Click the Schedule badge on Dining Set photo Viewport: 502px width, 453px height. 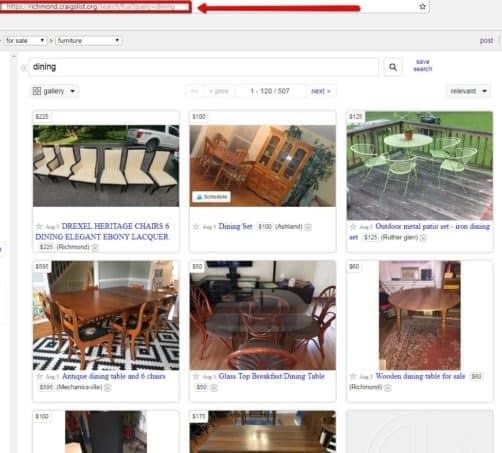coord(211,197)
